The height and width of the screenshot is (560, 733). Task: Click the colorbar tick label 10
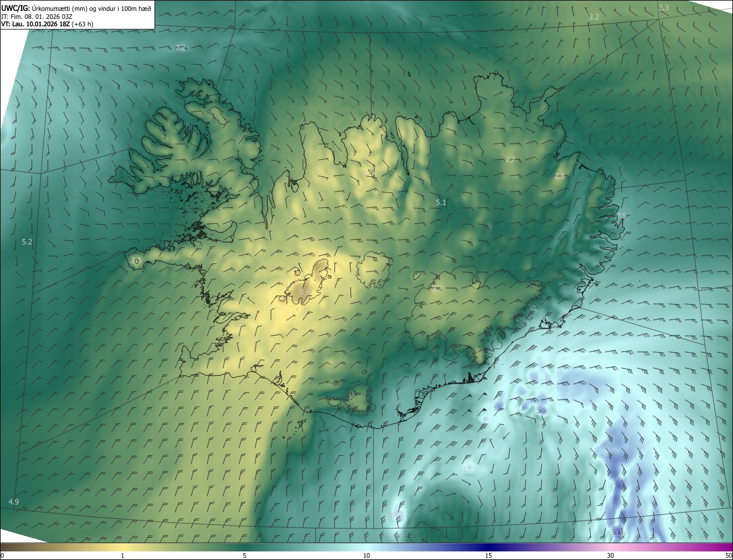point(366,556)
